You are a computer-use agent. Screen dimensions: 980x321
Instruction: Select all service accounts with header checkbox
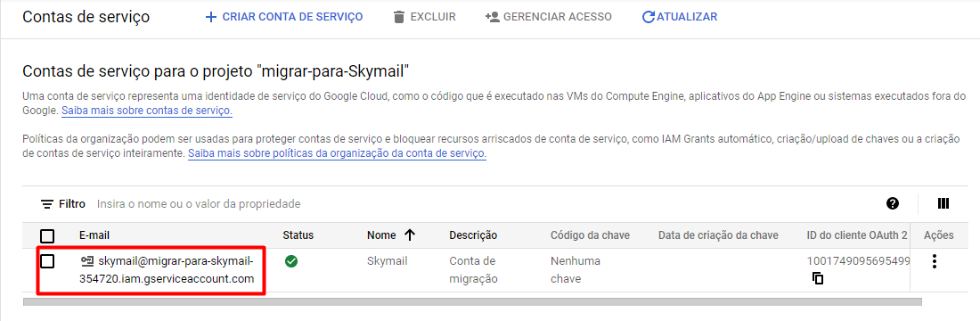pyautogui.click(x=47, y=236)
